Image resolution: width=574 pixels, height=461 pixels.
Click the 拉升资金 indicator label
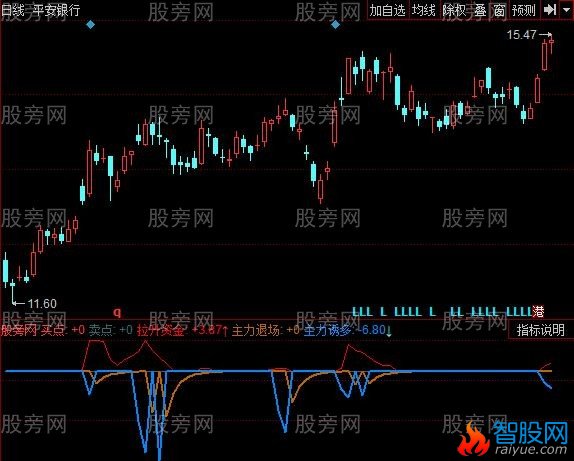pos(160,330)
